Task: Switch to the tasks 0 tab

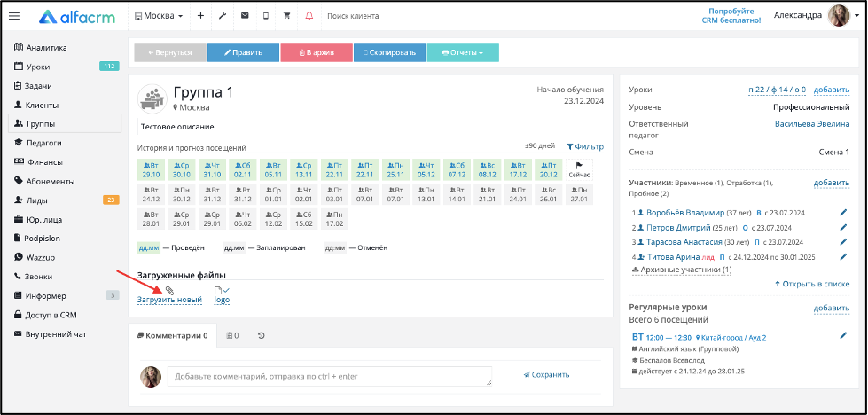Action: [x=232, y=335]
